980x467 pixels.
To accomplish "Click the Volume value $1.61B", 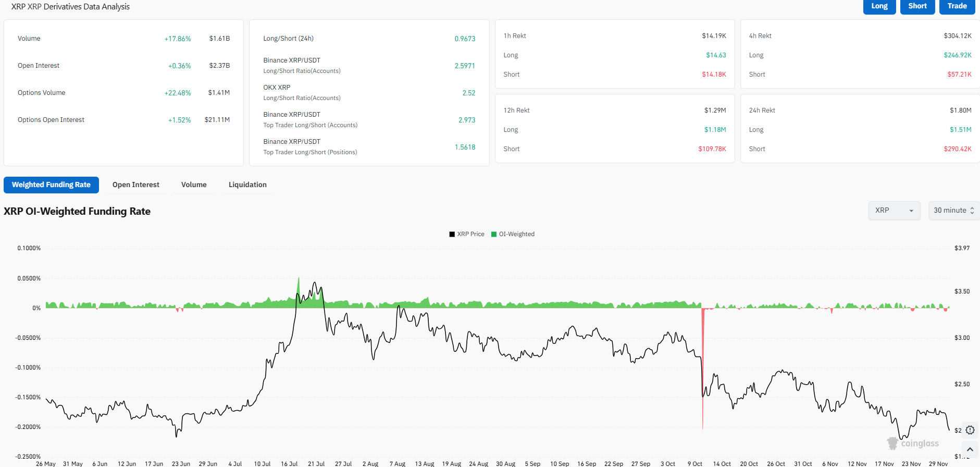I will (219, 39).
